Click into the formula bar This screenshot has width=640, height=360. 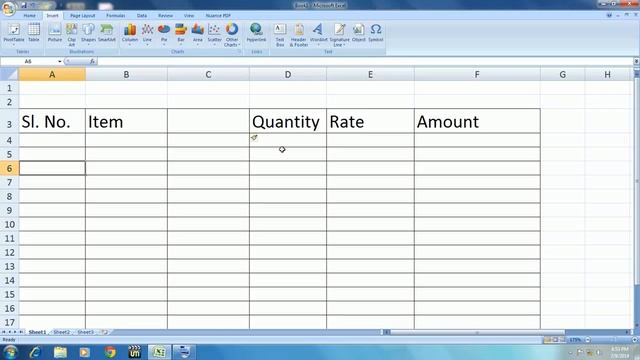[x=365, y=61]
